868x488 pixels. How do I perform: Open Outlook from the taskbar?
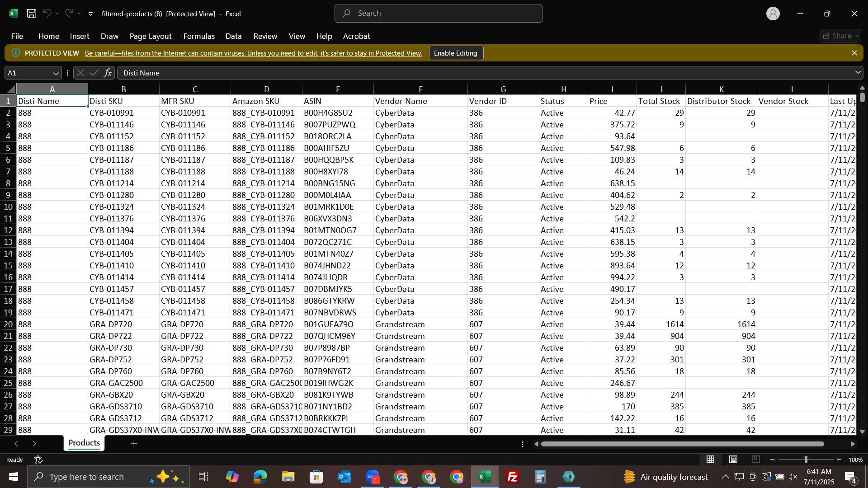tap(344, 477)
